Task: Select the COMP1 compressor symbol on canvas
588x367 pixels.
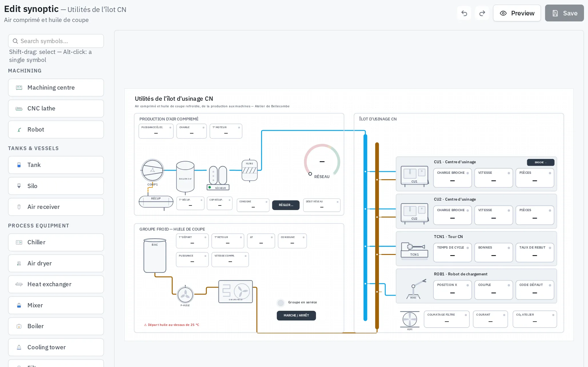Action: tap(152, 170)
